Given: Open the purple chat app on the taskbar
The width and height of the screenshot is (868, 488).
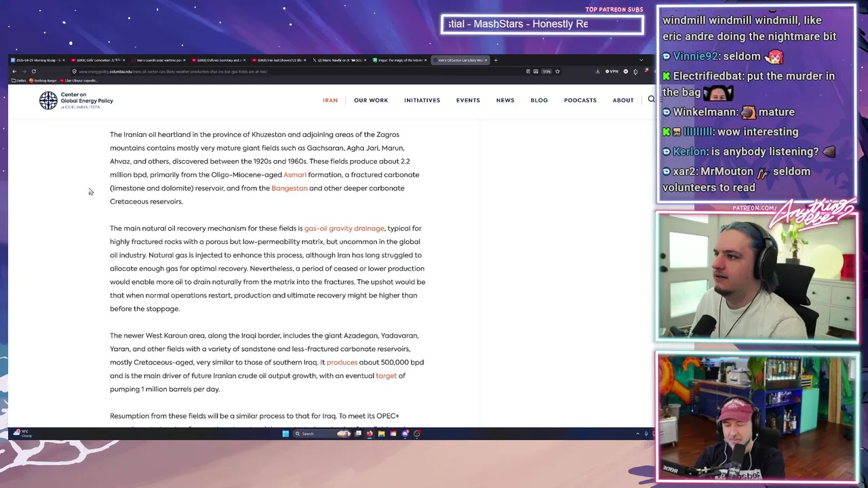Looking at the screenshot, I should point(405,434).
